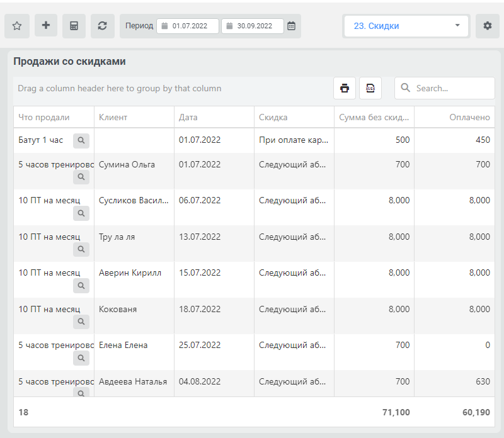Click the row count 18 in the footer

(x=23, y=412)
